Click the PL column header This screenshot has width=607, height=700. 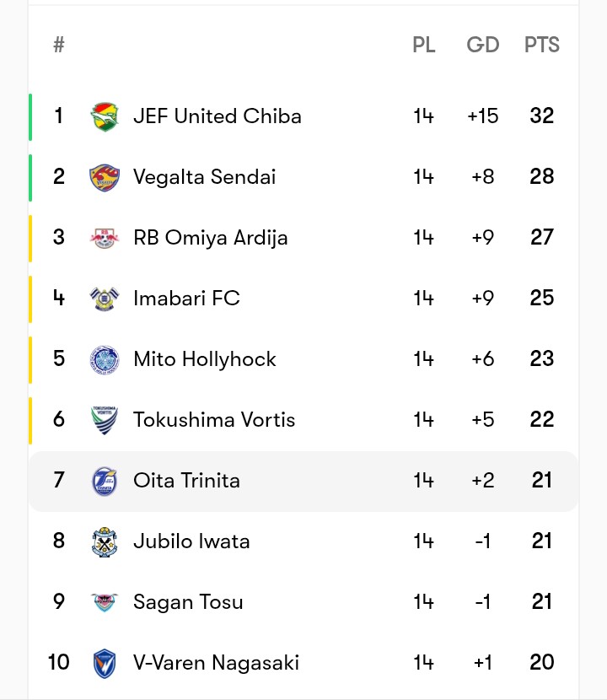pyautogui.click(x=424, y=45)
